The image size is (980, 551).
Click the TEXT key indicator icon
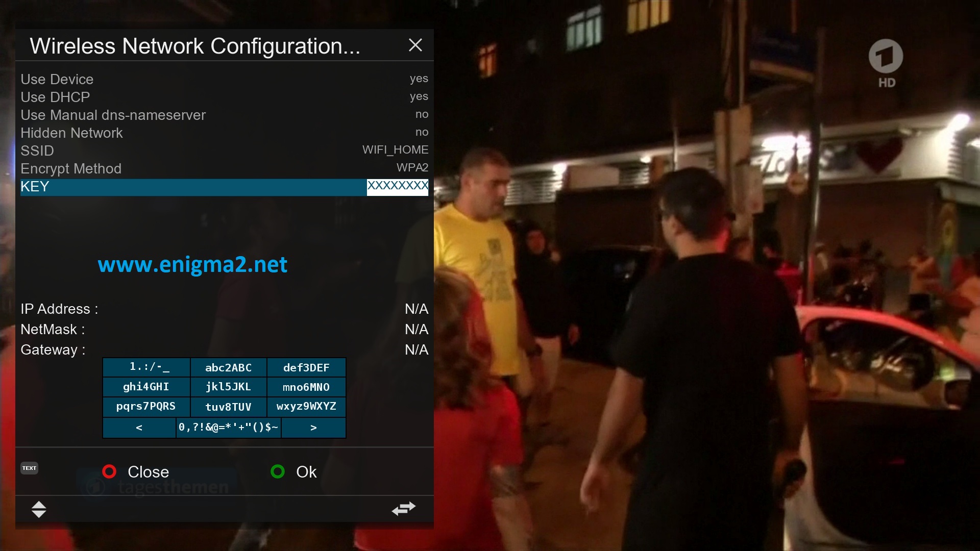29,468
